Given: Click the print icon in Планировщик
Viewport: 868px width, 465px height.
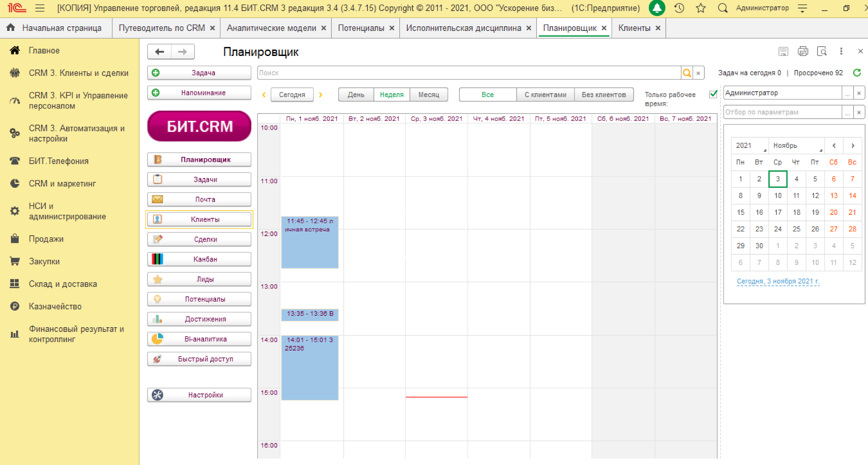Looking at the screenshot, I should [803, 51].
